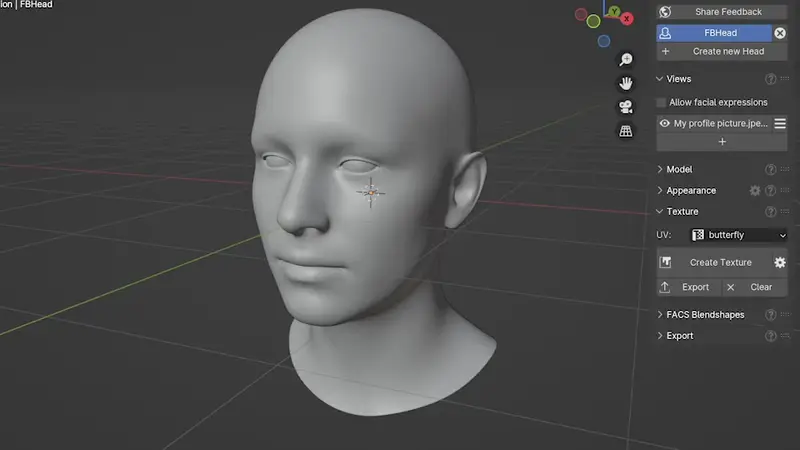Switch perspective/orthographic grid icon
The width and height of the screenshot is (800, 450).
click(x=626, y=131)
